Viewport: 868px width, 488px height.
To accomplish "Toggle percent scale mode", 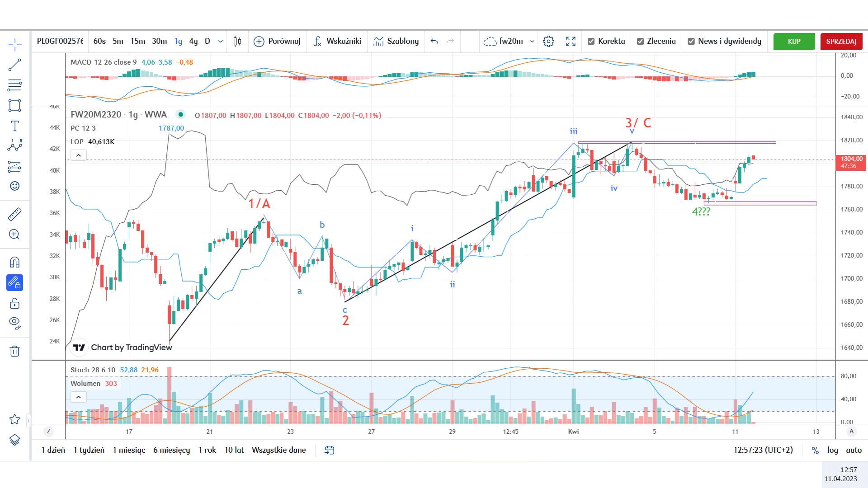I will [815, 450].
